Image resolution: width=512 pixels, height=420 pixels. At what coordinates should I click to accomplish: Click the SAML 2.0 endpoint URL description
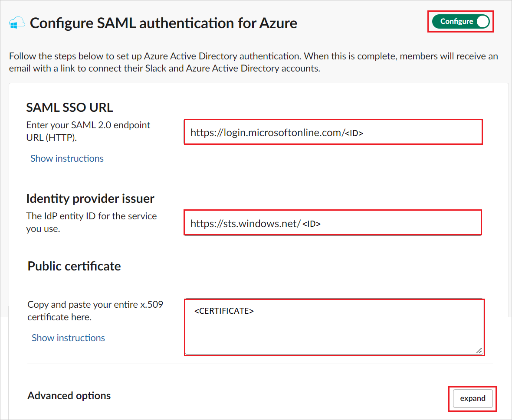coord(88,131)
